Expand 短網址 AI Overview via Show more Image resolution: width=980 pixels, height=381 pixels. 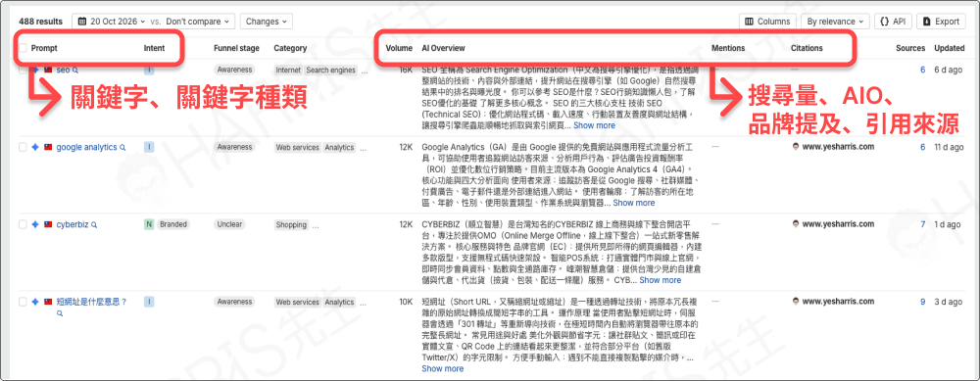click(443, 368)
